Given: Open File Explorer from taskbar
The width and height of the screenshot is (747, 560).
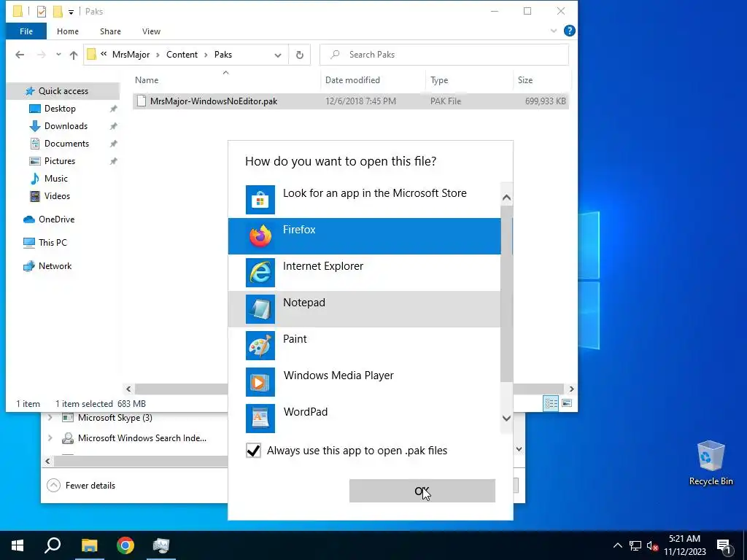Looking at the screenshot, I should click(89, 545).
